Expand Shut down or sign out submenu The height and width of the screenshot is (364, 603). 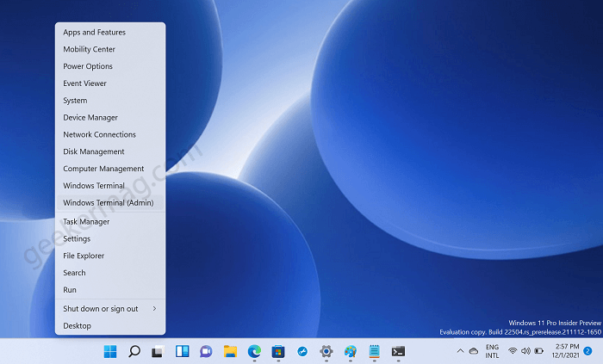pos(110,309)
